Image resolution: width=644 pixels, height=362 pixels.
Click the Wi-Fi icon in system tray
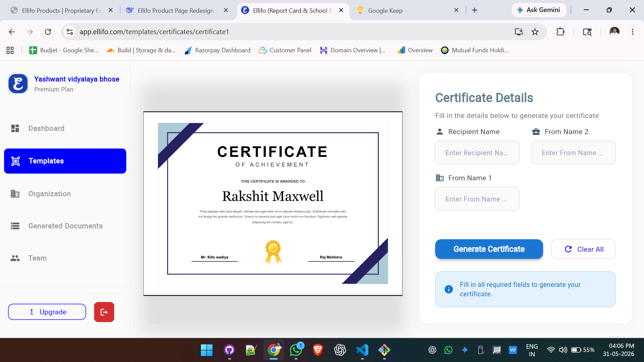[x=551, y=350]
